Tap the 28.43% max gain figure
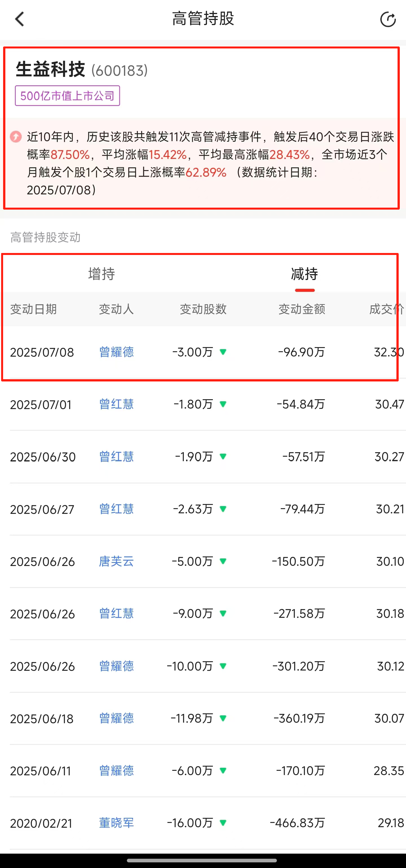This screenshot has width=406, height=868. pos(290,155)
